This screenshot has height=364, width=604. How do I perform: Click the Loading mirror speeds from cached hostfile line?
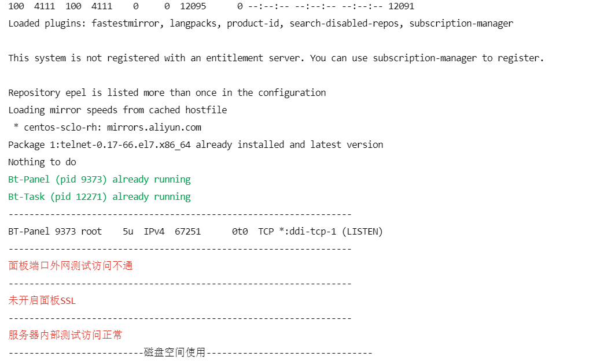(x=117, y=110)
